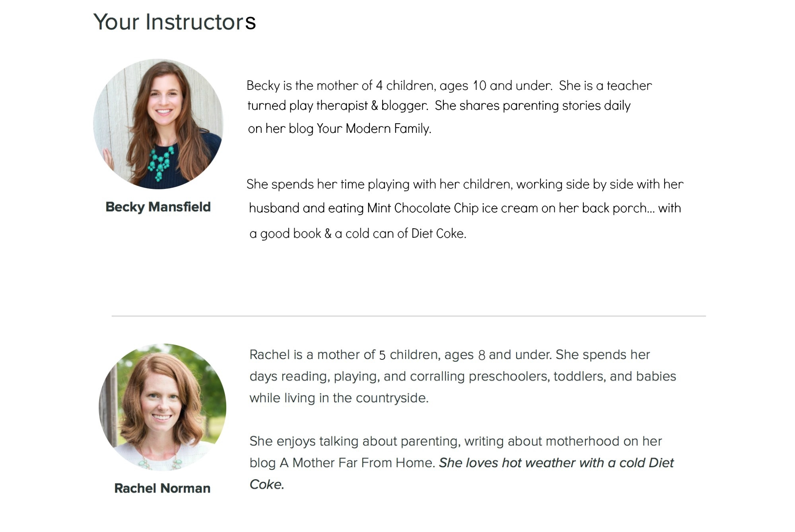Click Becky Mansfield's circular profile photo
This screenshot has height=532, width=795.
[x=158, y=124]
